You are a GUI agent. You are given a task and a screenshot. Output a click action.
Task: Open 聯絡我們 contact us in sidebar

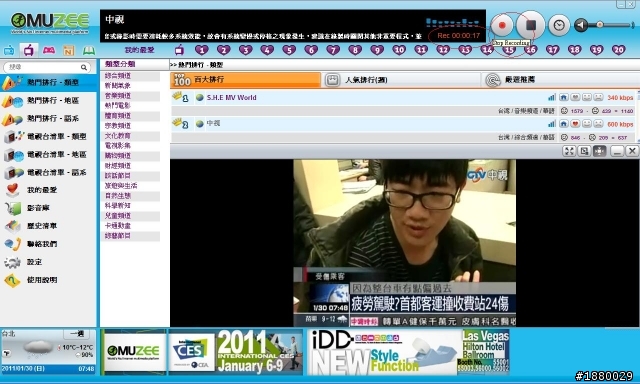(x=48, y=244)
